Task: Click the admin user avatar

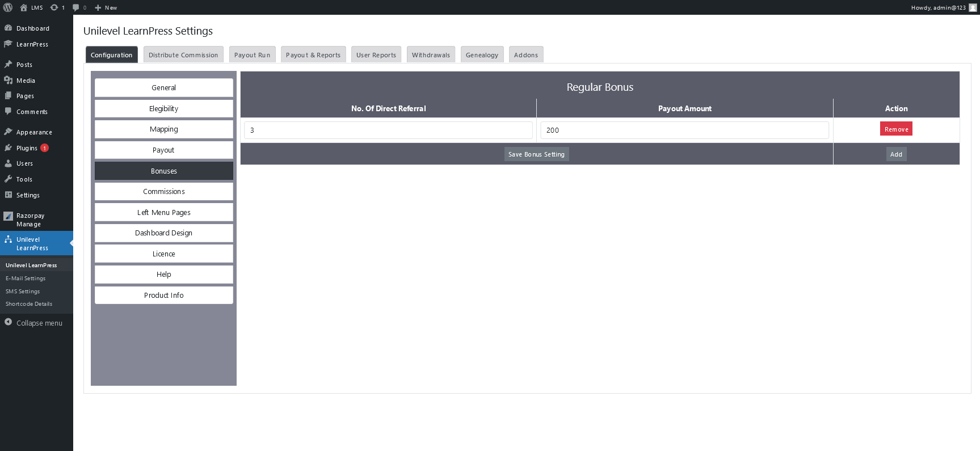Action: point(973,7)
